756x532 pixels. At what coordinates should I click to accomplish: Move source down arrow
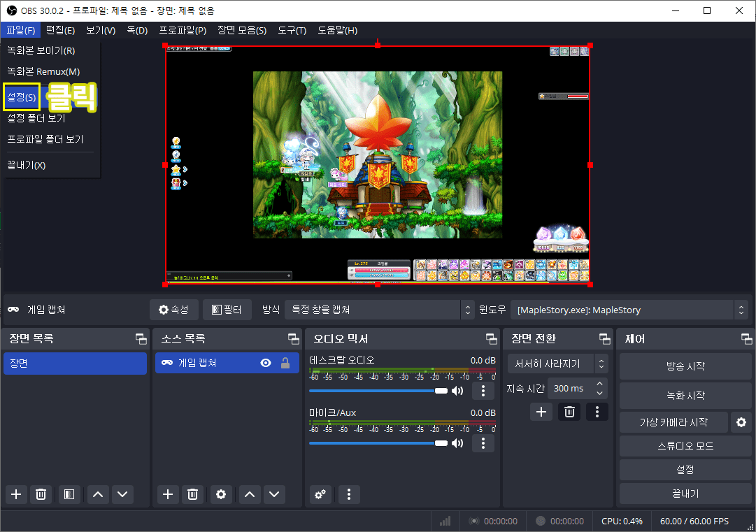coord(274,494)
